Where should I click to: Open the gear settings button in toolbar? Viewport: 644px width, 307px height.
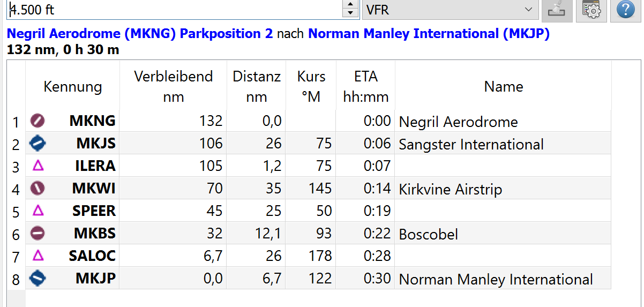(x=591, y=9)
